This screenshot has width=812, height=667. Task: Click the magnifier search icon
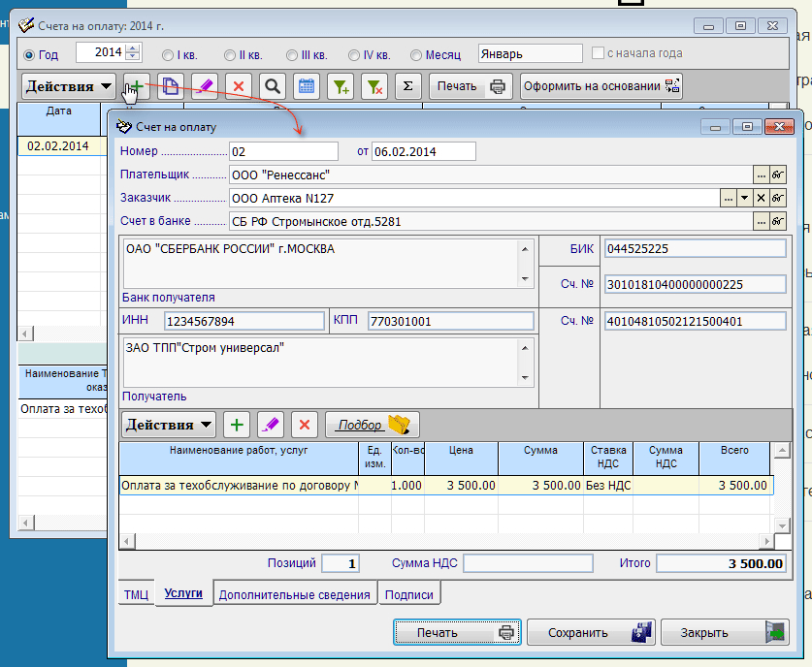pyautogui.click(x=273, y=86)
